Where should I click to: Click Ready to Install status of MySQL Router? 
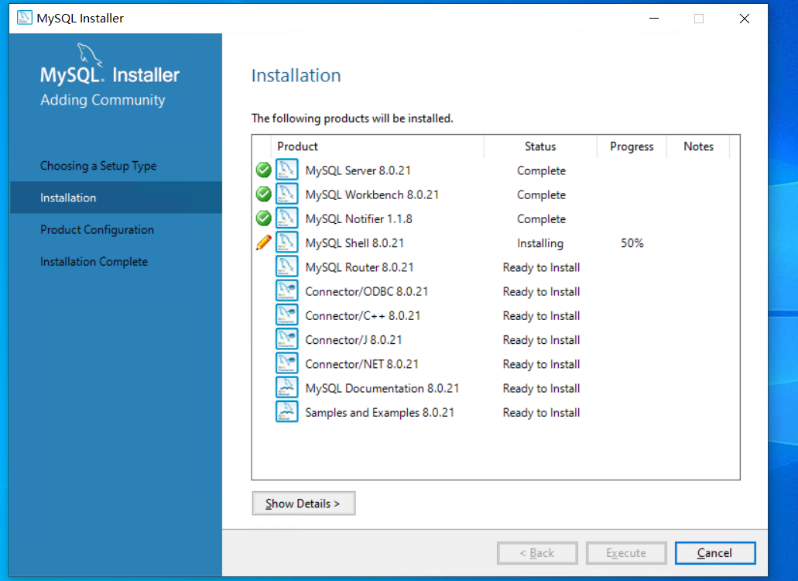coord(541,268)
